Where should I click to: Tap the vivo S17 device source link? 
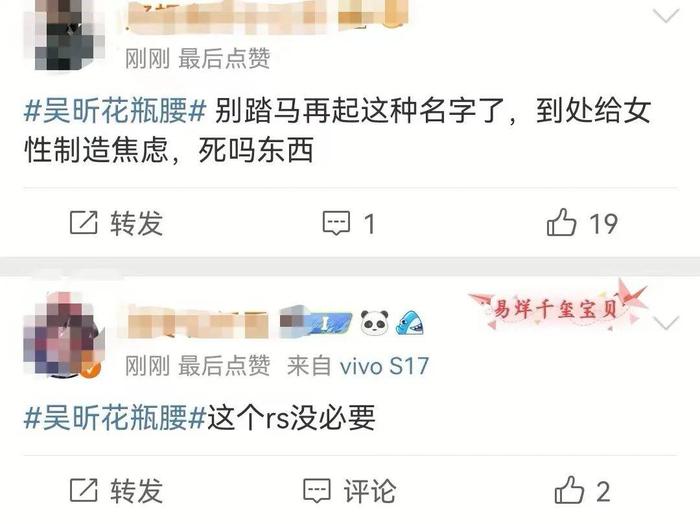[x=384, y=366]
